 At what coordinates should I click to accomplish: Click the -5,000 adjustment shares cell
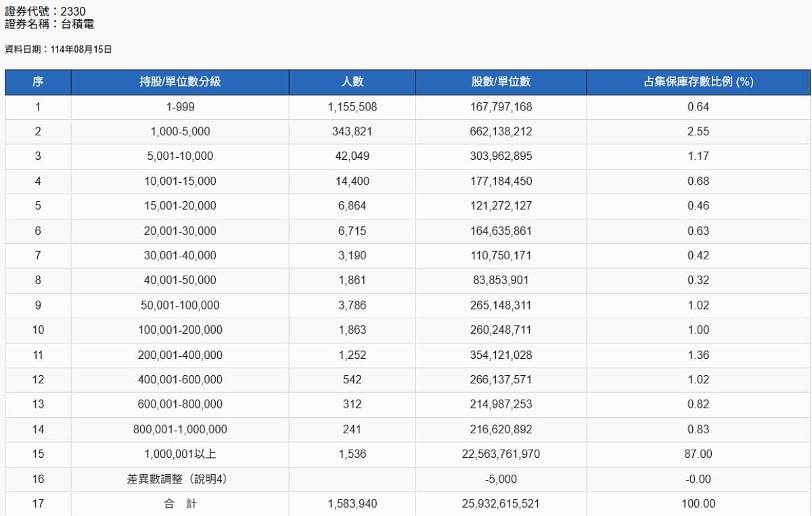tap(501, 479)
